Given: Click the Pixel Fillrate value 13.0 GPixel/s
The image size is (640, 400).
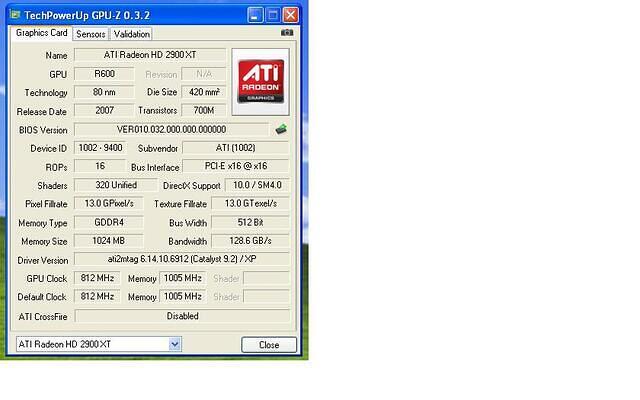Looking at the screenshot, I should [109, 203].
